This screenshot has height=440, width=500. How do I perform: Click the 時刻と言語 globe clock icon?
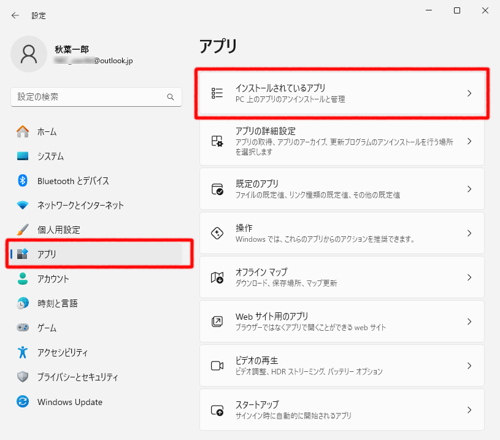23,303
